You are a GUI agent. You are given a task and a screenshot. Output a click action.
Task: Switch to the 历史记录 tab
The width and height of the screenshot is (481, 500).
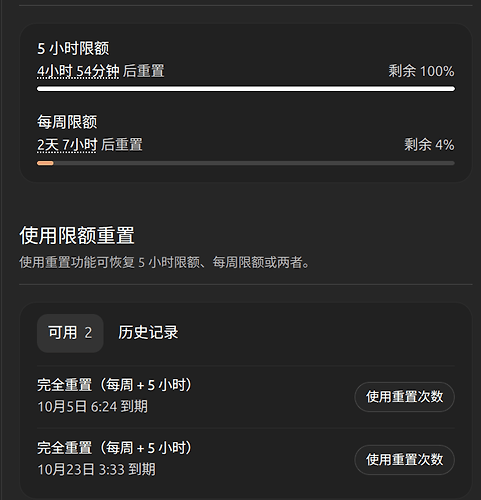(x=148, y=333)
